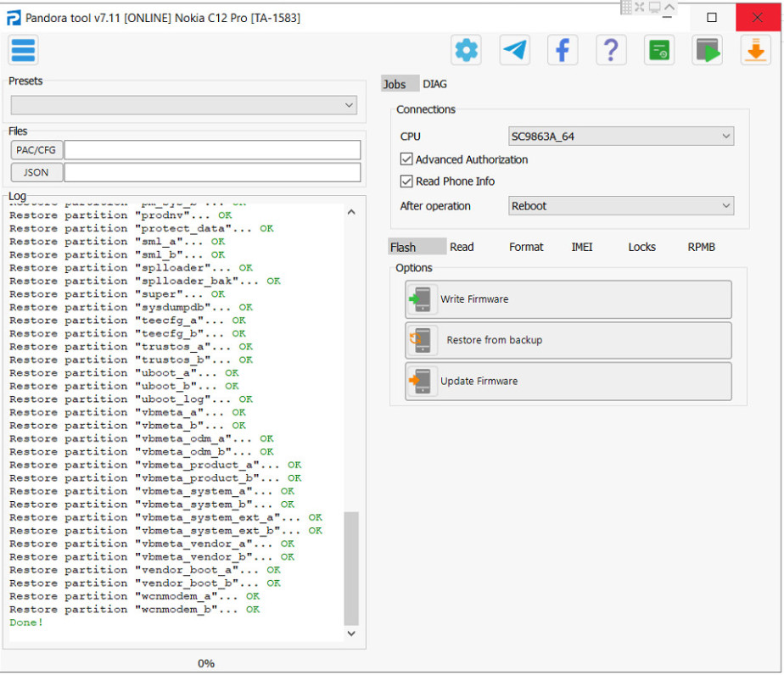Toggle Advanced Authorization checkbox

coord(406,159)
